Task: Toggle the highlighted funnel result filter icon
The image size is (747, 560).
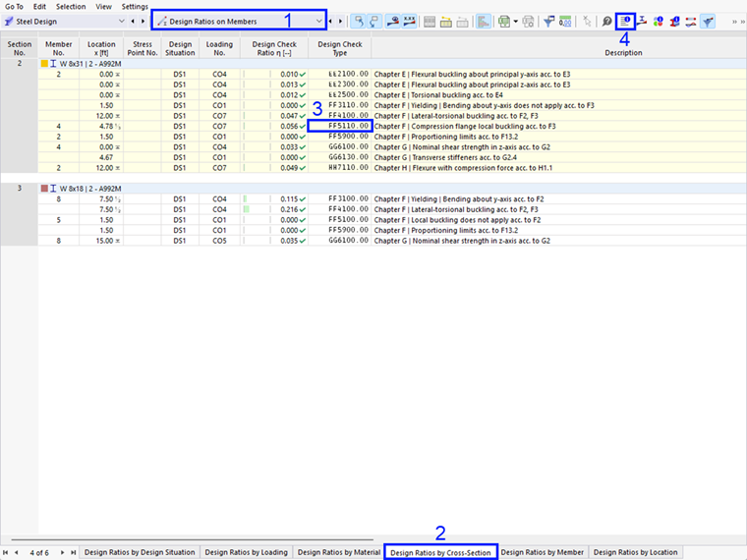Action: (x=708, y=22)
